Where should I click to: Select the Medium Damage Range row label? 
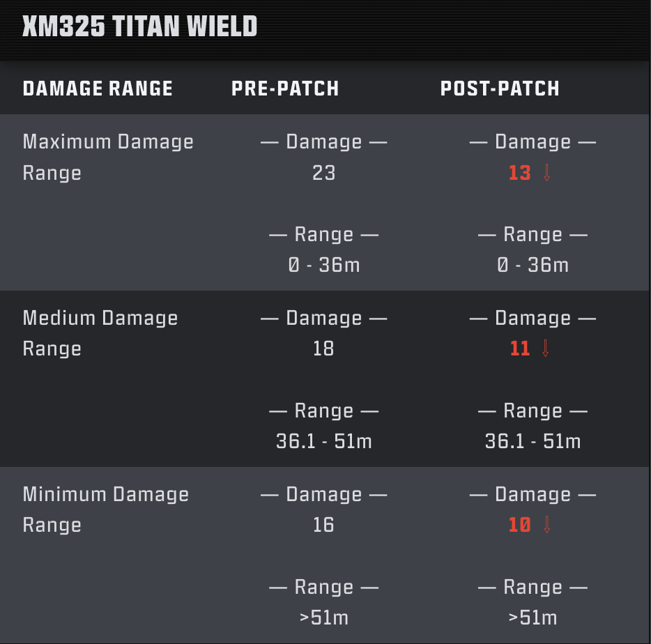click(100, 333)
